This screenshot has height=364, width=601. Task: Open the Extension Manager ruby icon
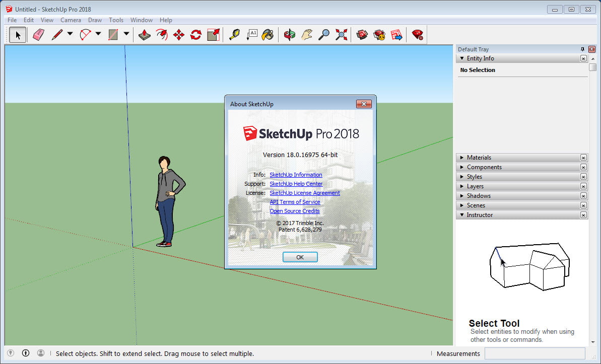tap(418, 35)
